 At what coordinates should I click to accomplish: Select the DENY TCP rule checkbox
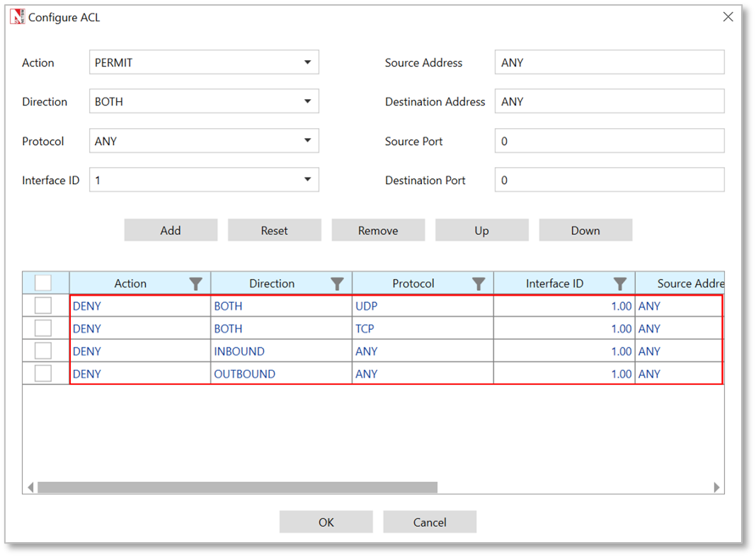click(x=43, y=328)
